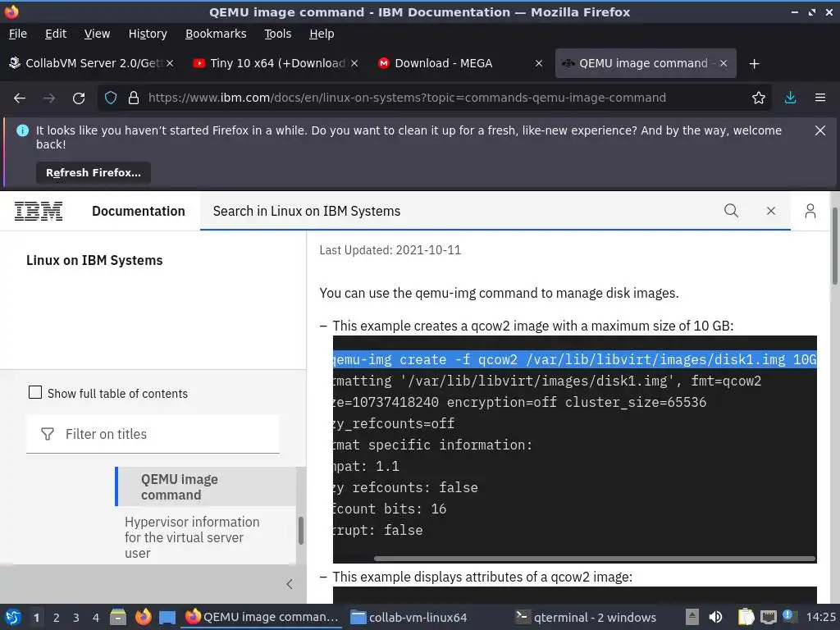Close the CollabVM Server tab
Screen dimensions: 840x630
point(170,63)
